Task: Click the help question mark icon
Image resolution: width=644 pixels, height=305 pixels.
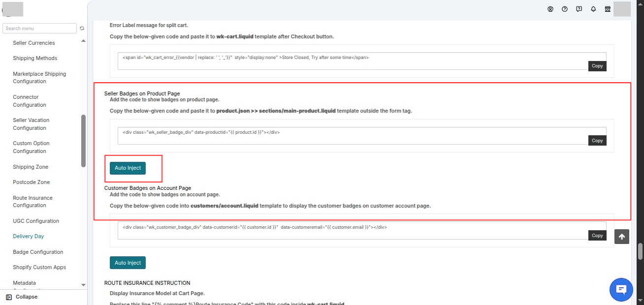Action: click(565, 9)
